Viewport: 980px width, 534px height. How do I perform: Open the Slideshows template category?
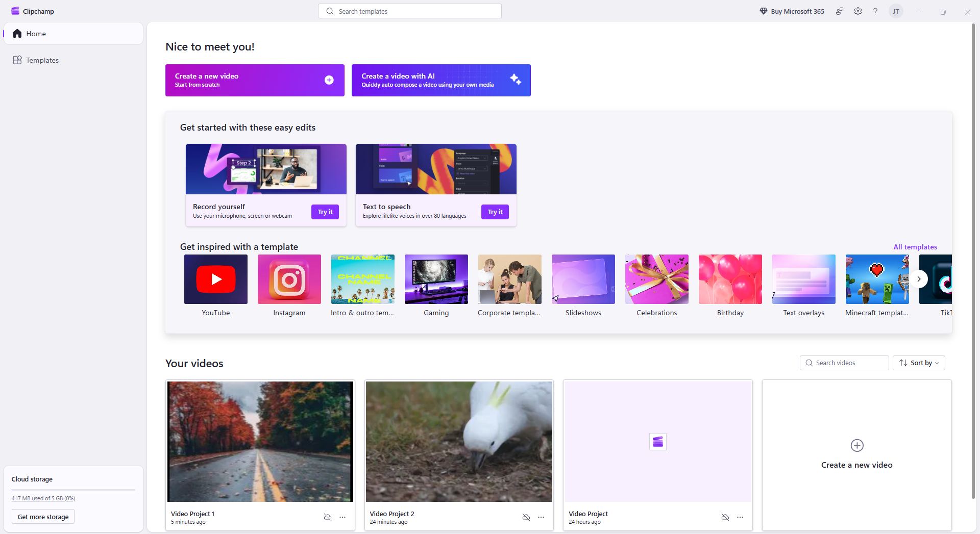pyautogui.click(x=583, y=286)
